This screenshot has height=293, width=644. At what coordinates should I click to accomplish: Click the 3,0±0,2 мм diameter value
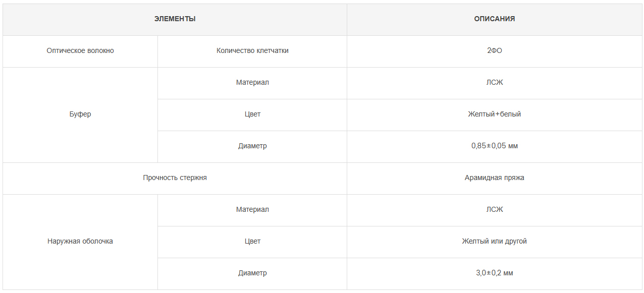pyautogui.click(x=495, y=273)
